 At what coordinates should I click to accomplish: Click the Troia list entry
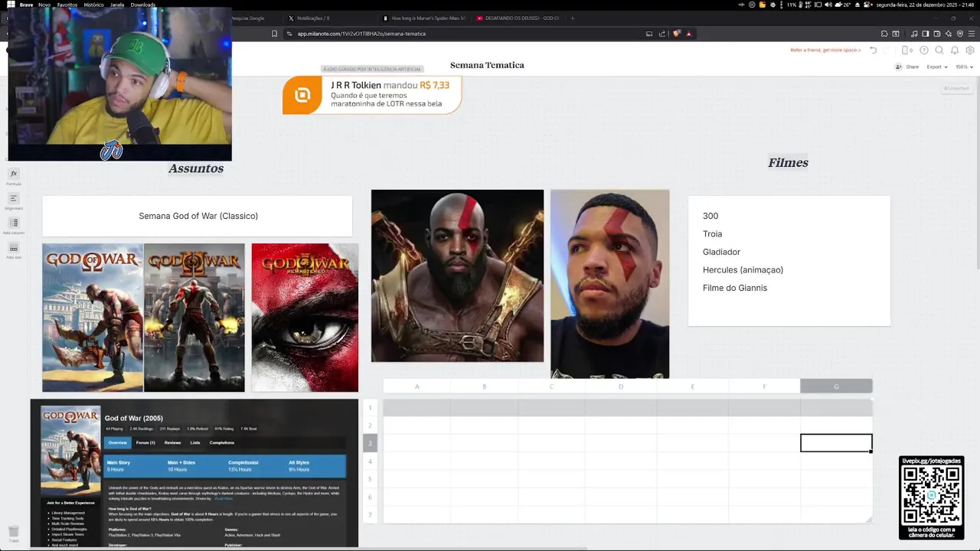712,234
